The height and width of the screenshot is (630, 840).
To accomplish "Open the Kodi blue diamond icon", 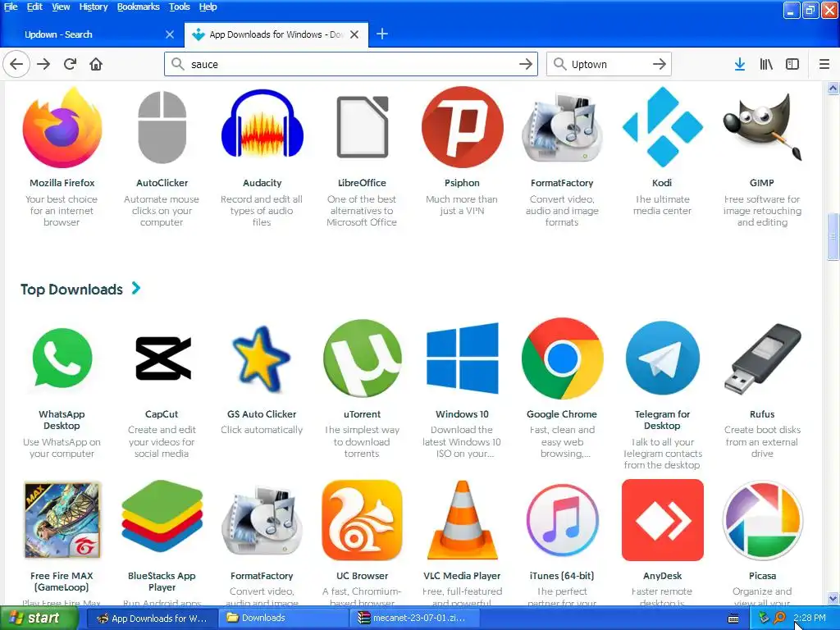I will [662, 127].
